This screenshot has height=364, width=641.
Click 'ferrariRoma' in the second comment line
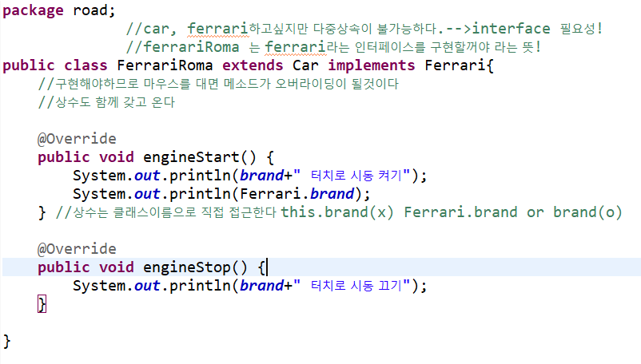pos(191,47)
